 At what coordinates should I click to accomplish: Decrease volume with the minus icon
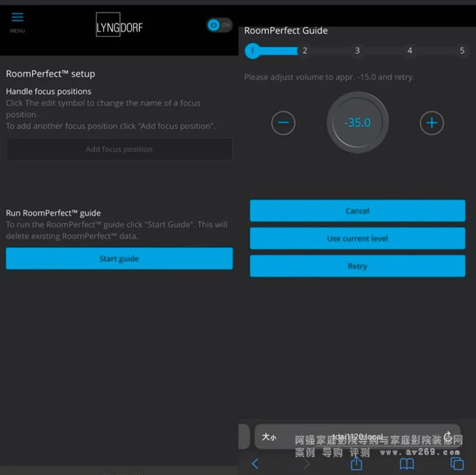point(283,123)
